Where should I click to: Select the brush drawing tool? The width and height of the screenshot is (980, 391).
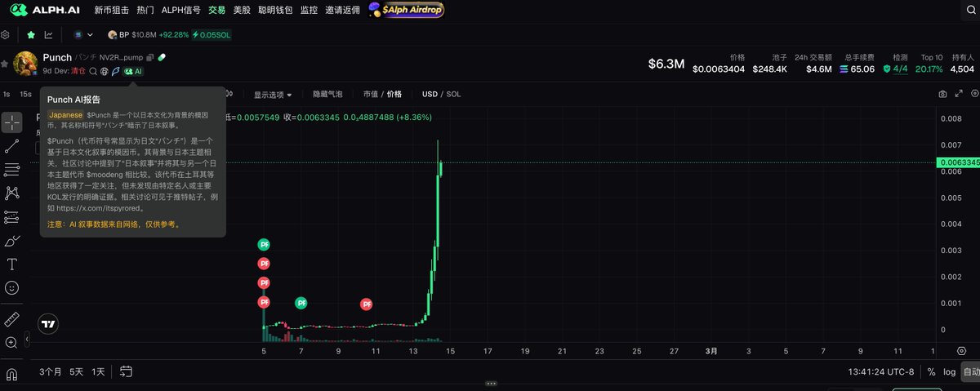[x=12, y=241]
